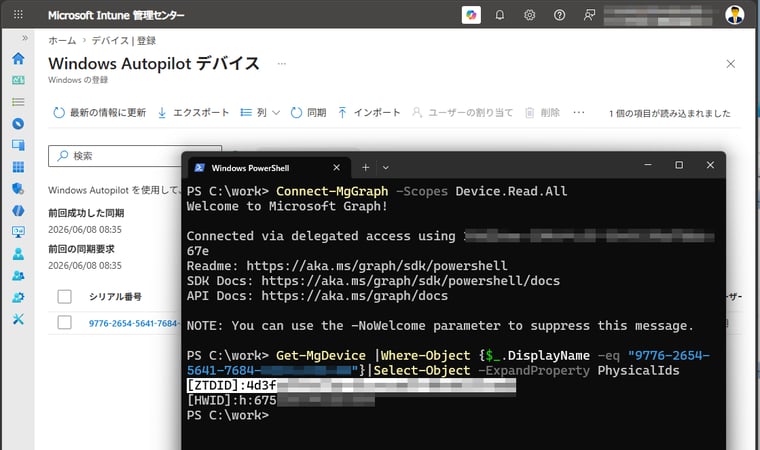Image resolution: width=760 pixels, height=450 pixels.
Task: Open Copilot in Intune header
Action: coord(471,15)
